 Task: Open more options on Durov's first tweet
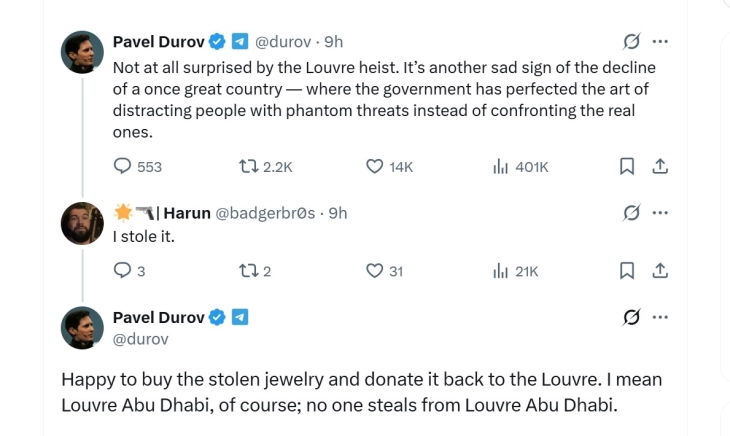[x=660, y=42]
